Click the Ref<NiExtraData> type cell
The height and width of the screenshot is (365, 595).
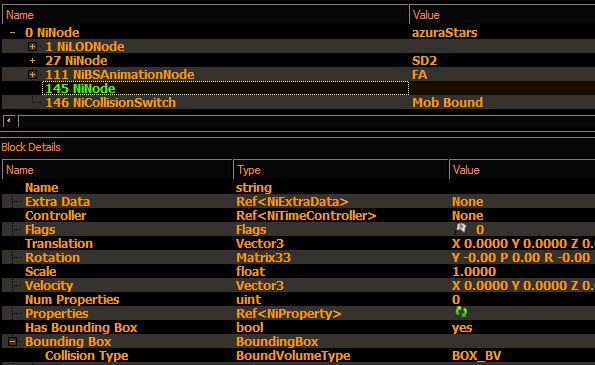pos(292,202)
